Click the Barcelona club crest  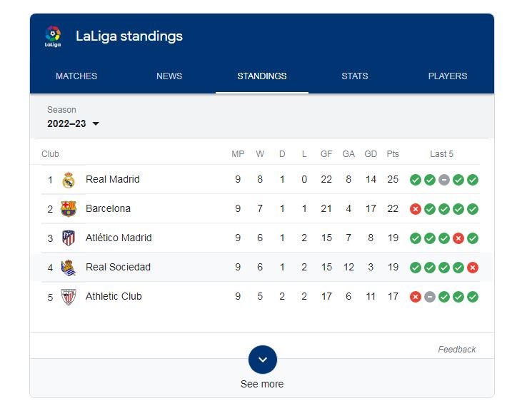pyautogui.click(x=69, y=209)
